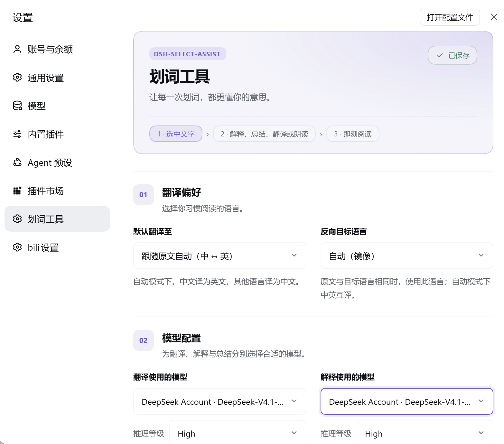Viewport: 504px width, 444px height.
Task: Click the DSH-SELECT-ASSIST tag
Action: pos(188,54)
